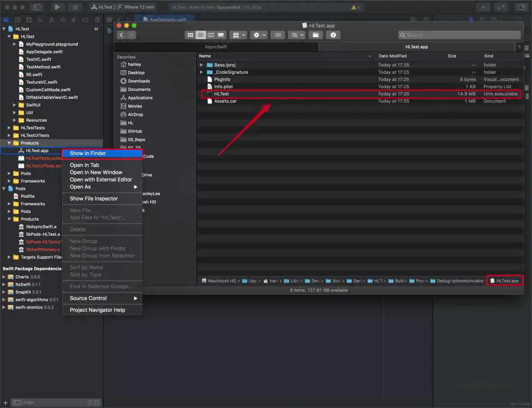Open Finder action gear menu

[x=259, y=35]
